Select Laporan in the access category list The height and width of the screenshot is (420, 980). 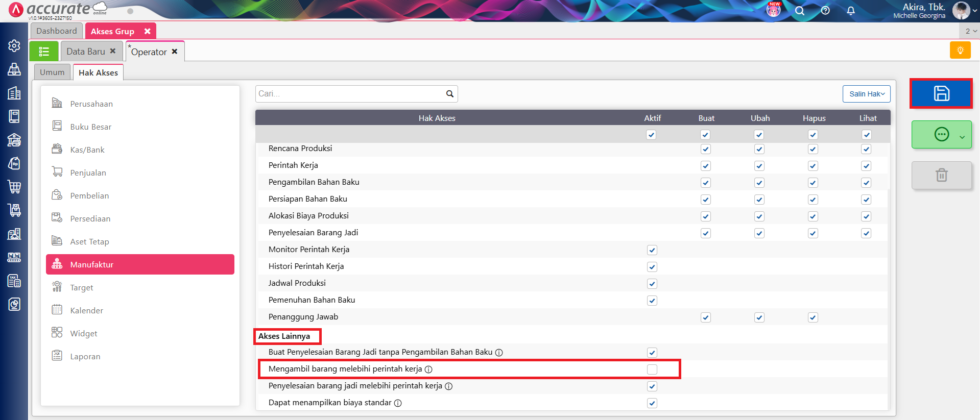click(85, 357)
